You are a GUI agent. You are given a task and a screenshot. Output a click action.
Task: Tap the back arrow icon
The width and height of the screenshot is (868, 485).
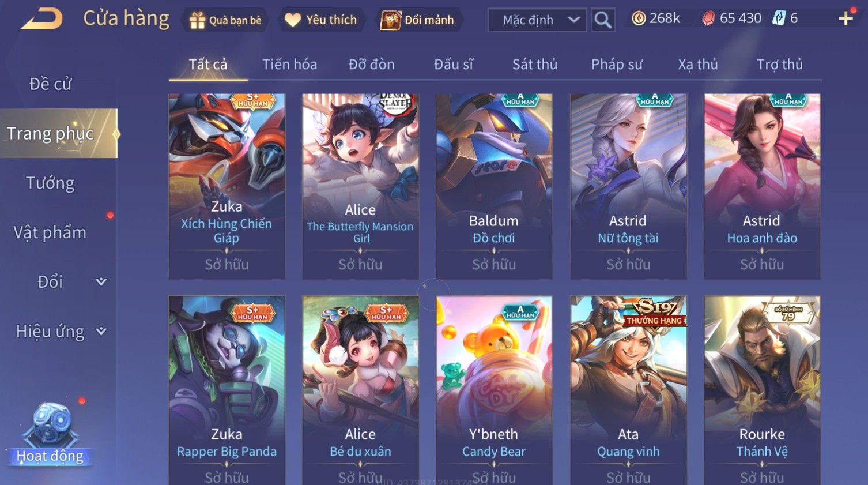click(x=41, y=19)
